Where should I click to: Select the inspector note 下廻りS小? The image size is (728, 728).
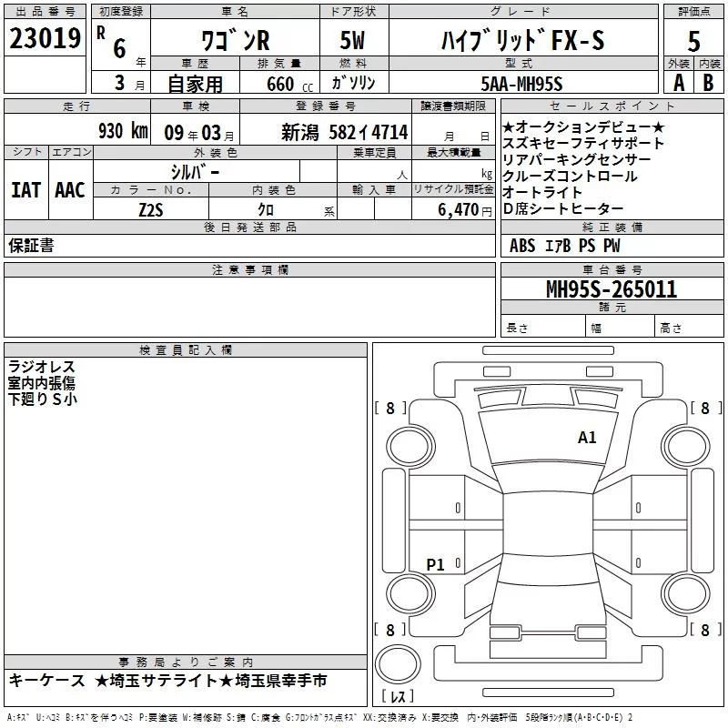[x=42, y=399]
